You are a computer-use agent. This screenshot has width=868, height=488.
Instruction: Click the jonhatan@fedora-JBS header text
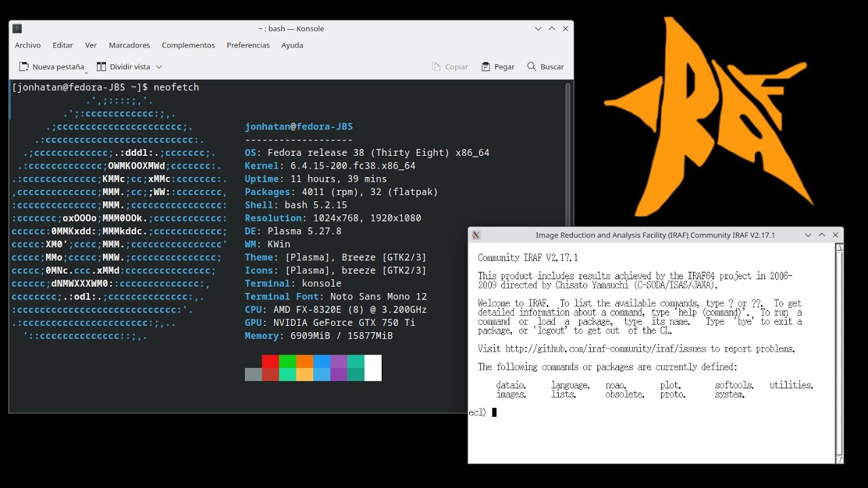299,127
